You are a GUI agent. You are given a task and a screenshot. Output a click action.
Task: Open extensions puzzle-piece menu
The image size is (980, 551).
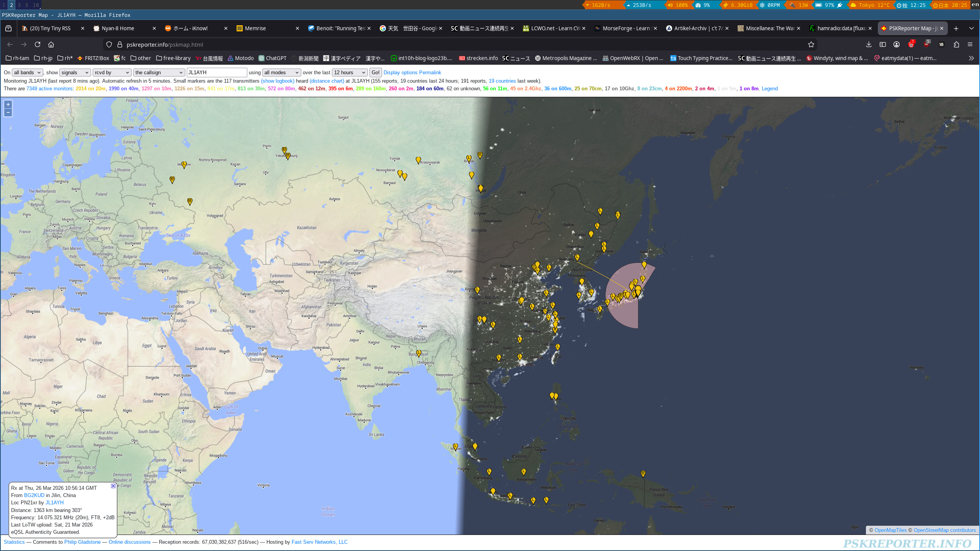956,44
